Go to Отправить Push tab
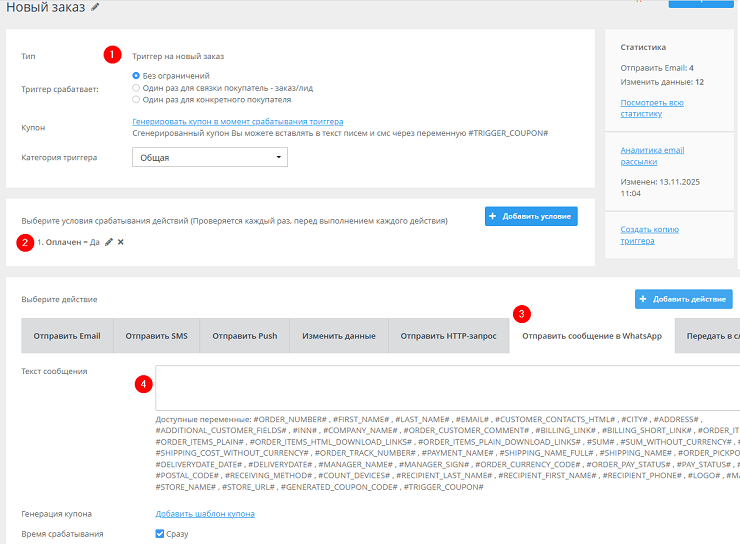740x544 pixels. (245, 337)
